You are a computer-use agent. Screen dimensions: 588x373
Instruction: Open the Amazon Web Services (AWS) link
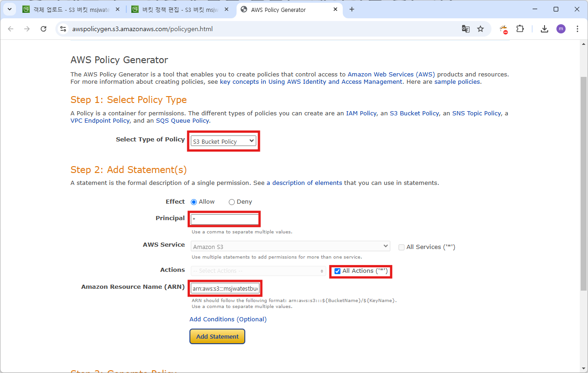(391, 74)
